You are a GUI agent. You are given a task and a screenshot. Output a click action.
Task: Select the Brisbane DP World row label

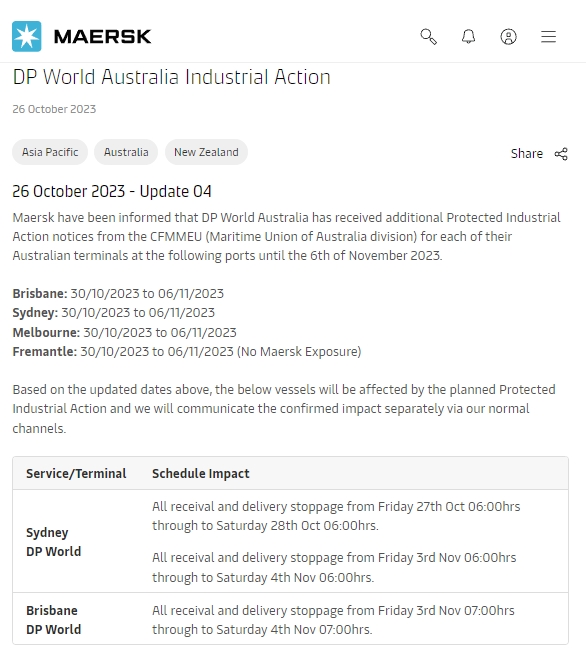53,620
